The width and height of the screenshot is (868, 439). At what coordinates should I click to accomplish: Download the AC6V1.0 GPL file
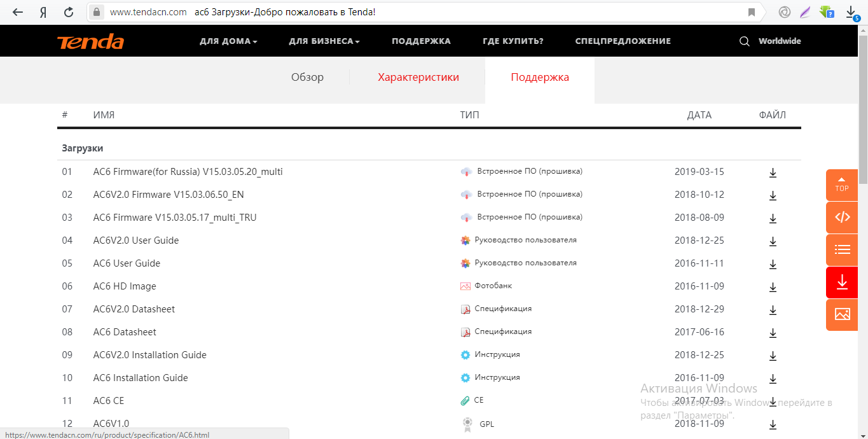773,425
